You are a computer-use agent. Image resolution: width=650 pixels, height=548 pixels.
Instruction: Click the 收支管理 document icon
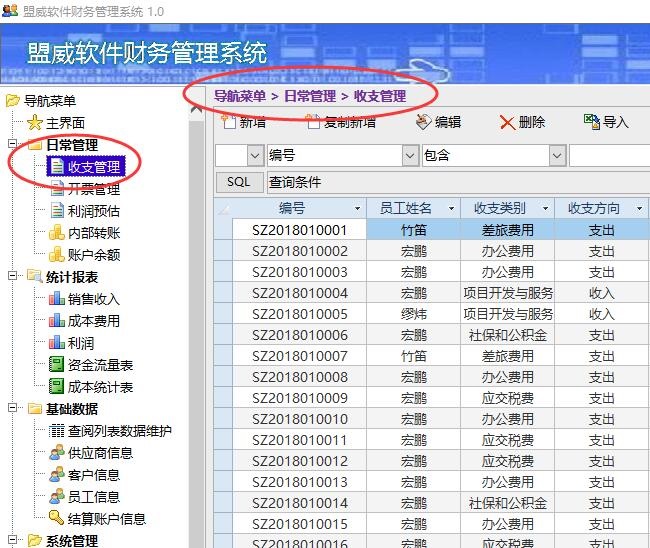(57, 167)
